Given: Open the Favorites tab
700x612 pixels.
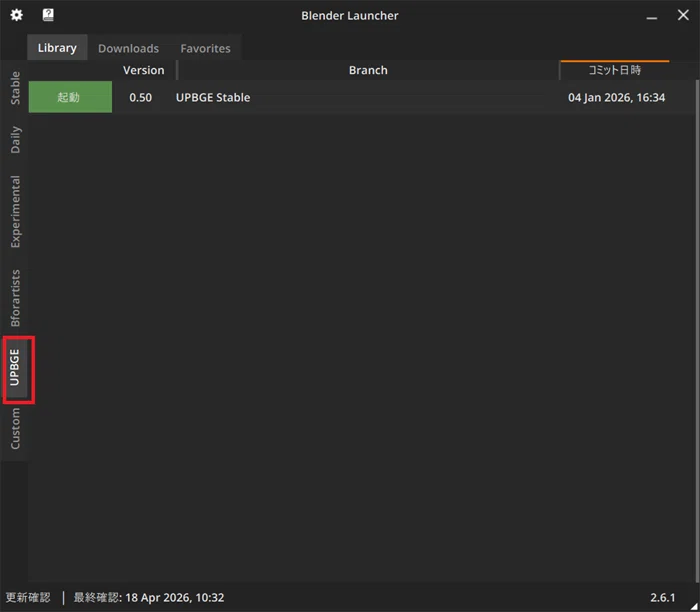Looking at the screenshot, I should click(x=205, y=48).
